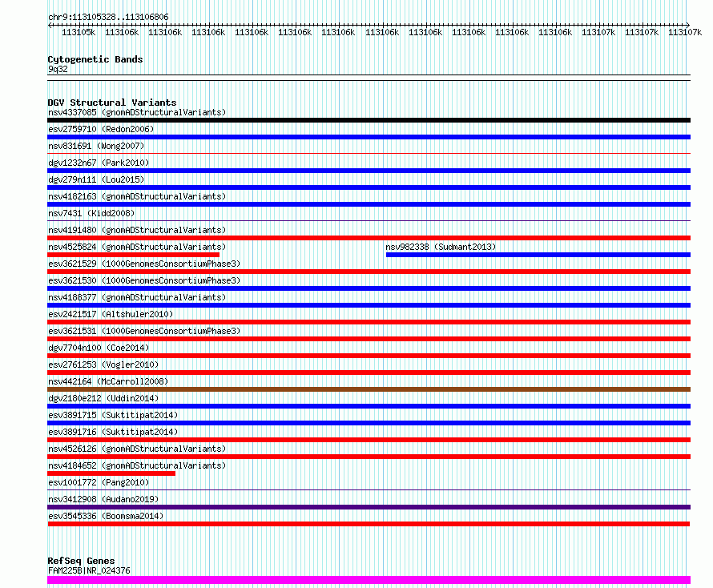Open variant esv2761253 (Vogler2010)

103,364
